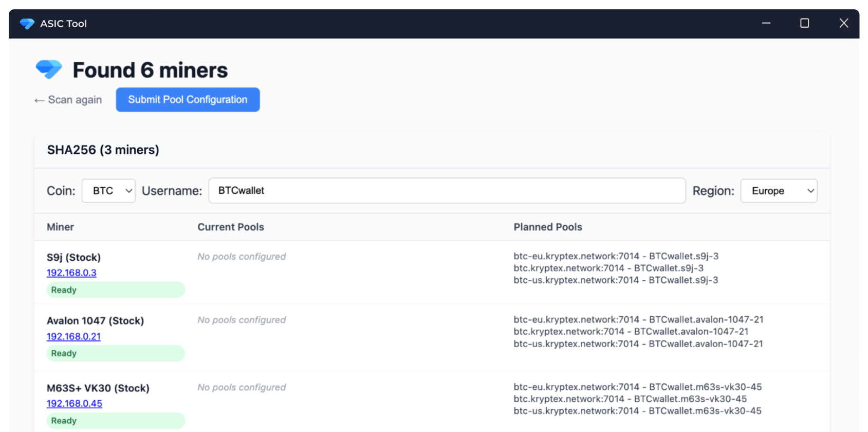Open the Region dropdown set to Europe
This screenshot has width=868, height=432.
click(x=779, y=191)
